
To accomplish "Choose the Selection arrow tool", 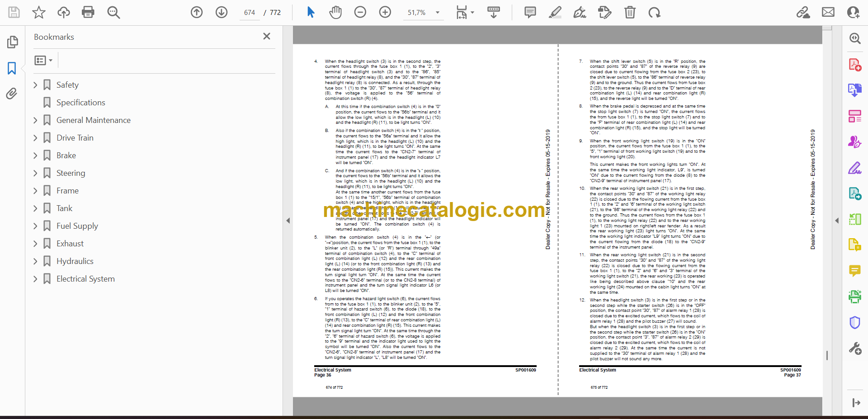I will pyautogui.click(x=311, y=12).
